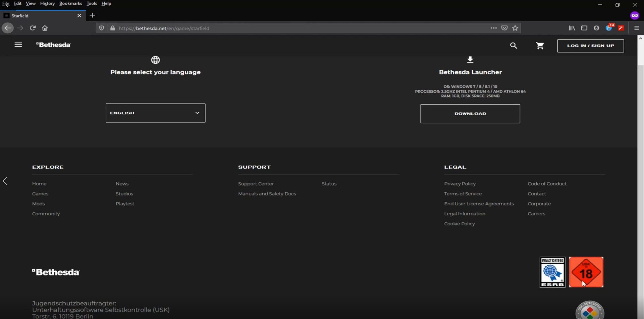The image size is (644, 319).
Task: Open the Help menu
Action: point(106,4)
